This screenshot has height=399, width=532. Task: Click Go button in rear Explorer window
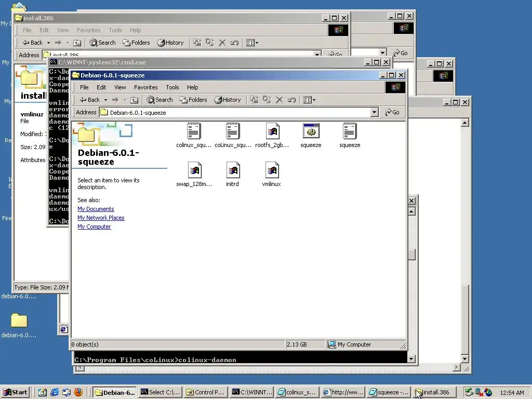pyautogui.click(x=401, y=53)
